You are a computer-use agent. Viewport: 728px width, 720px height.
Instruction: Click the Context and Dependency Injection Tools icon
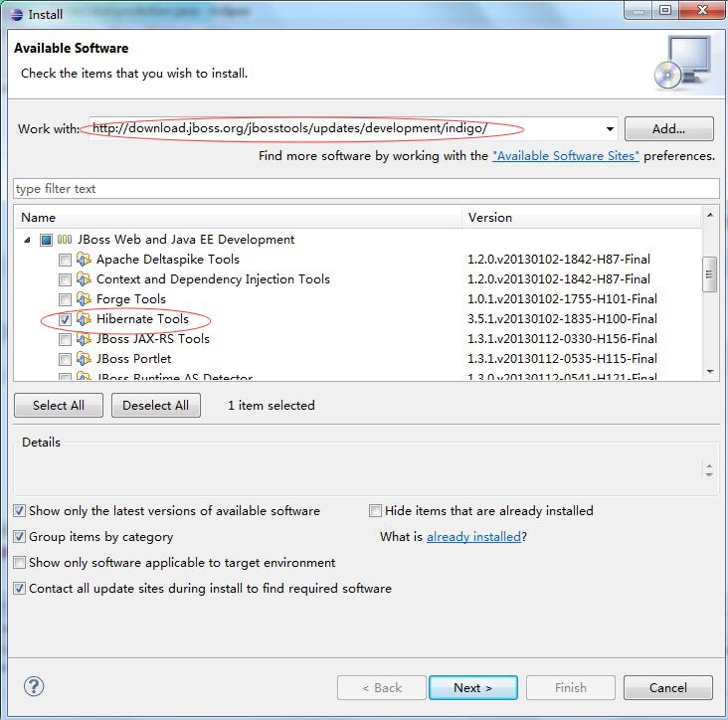point(84,279)
